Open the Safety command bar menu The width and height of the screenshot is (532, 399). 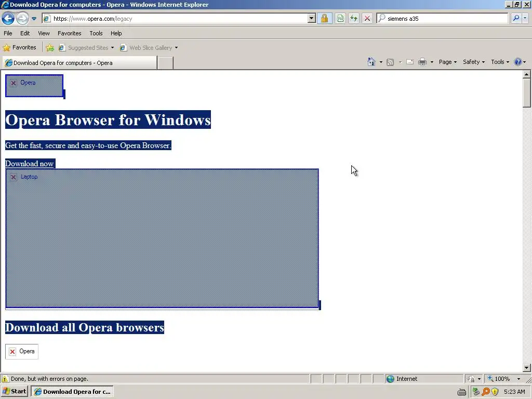[474, 62]
